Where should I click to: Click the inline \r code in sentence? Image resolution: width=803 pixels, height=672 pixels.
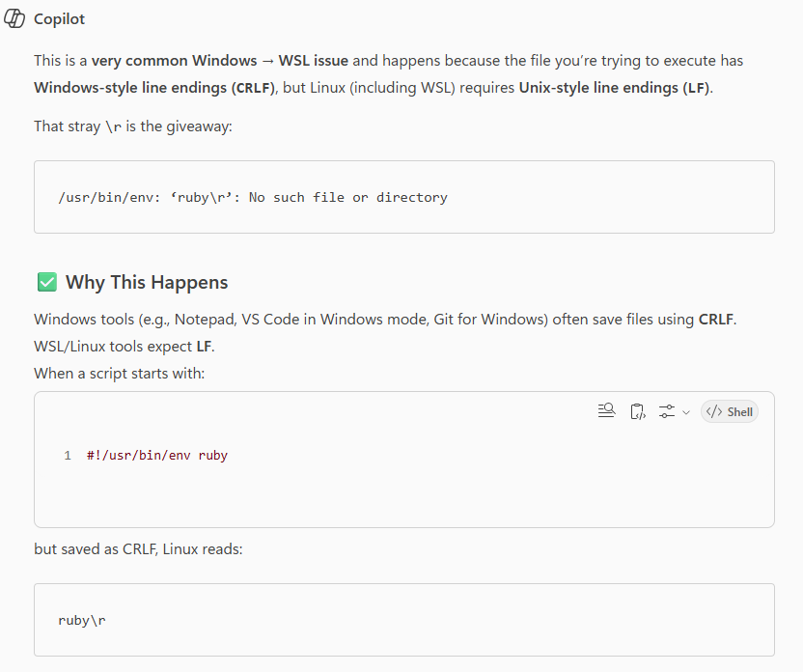[113, 126]
